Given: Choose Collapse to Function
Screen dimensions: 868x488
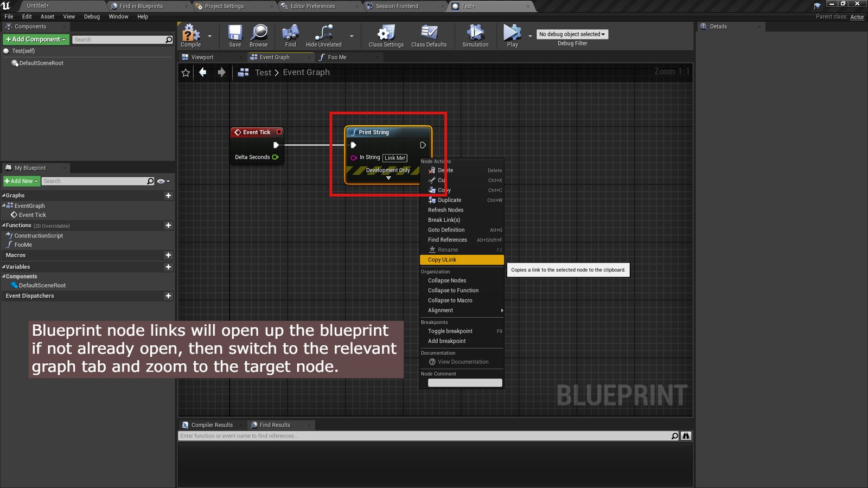Looking at the screenshot, I should point(462,291).
